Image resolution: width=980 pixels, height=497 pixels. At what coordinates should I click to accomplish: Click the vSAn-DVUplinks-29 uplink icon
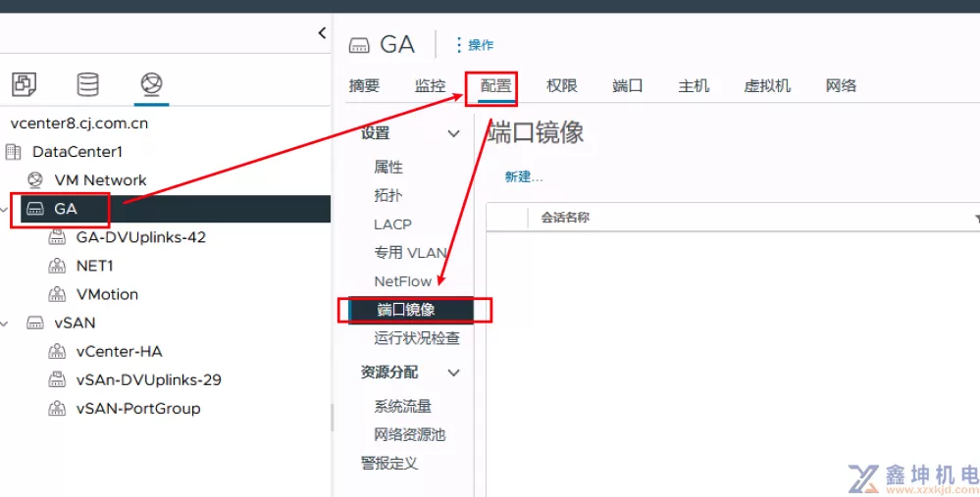click(57, 379)
